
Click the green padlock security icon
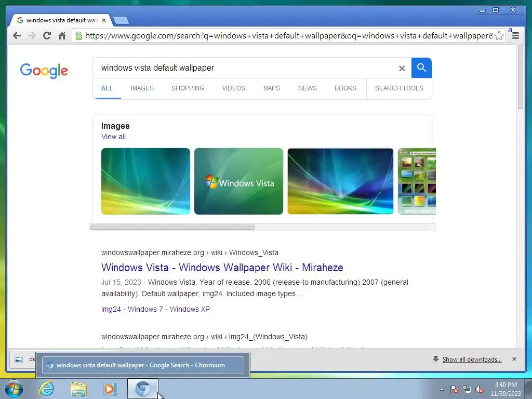tap(78, 36)
